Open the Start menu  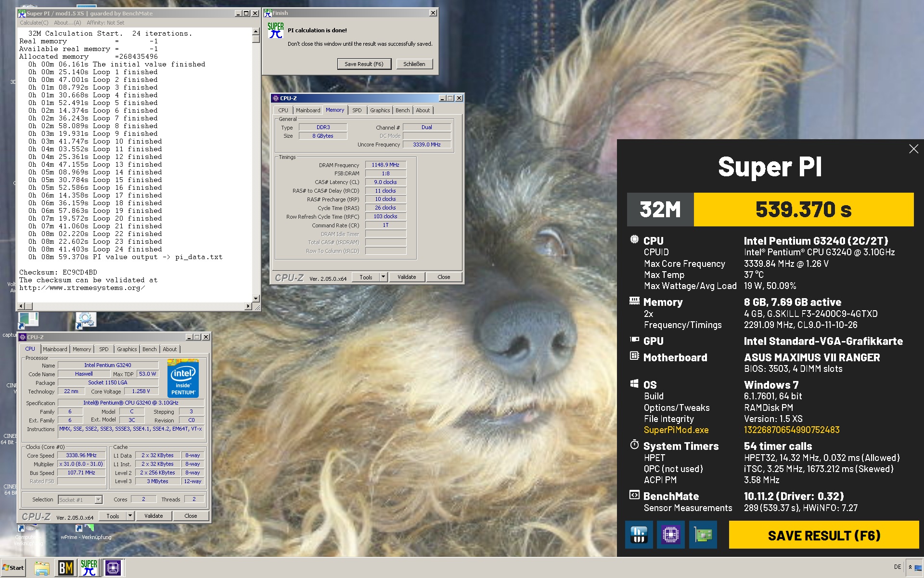pyautogui.click(x=13, y=568)
